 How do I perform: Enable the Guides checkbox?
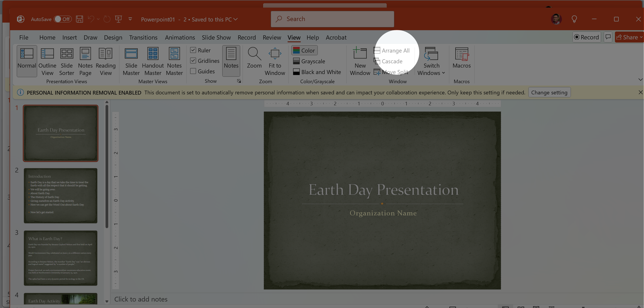tap(193, 71)
